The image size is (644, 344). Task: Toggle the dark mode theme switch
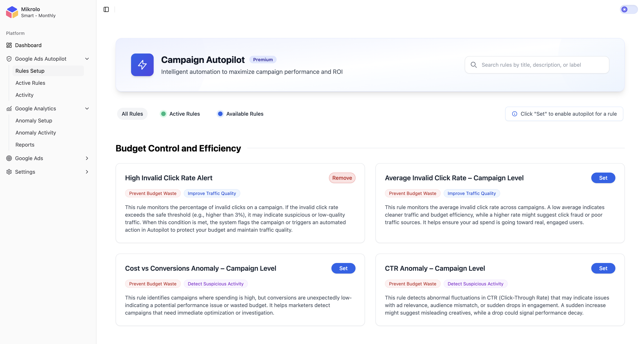pos(629,9)
